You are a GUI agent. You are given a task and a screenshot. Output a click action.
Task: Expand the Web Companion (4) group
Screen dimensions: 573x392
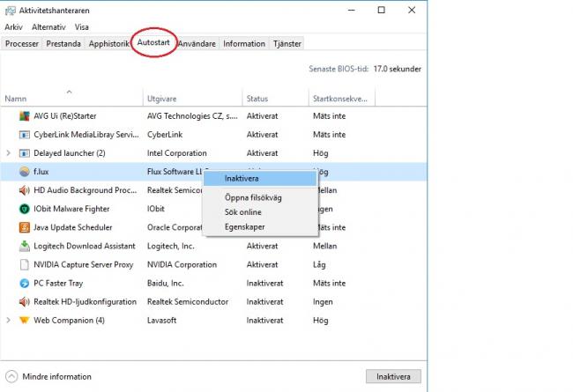pyautogui.click(x=9, y=321)
